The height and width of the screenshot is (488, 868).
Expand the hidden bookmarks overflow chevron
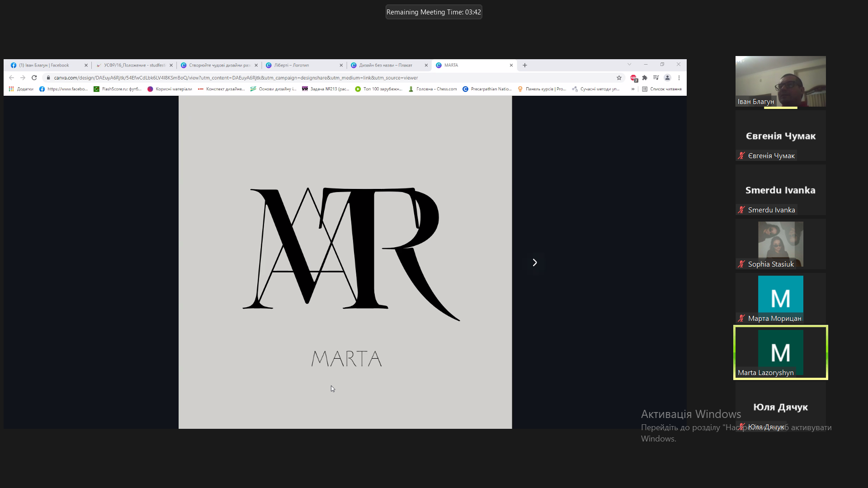click(633, 89)
